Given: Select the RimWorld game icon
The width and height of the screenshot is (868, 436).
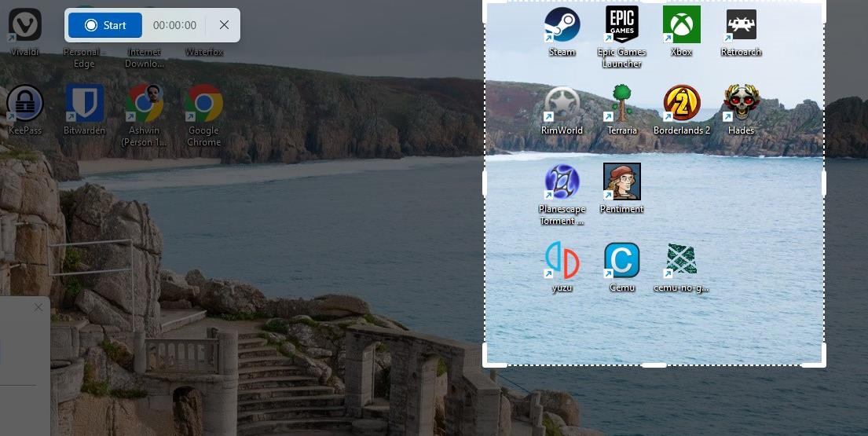Looking at the screenshot, I should coord(562,104).
